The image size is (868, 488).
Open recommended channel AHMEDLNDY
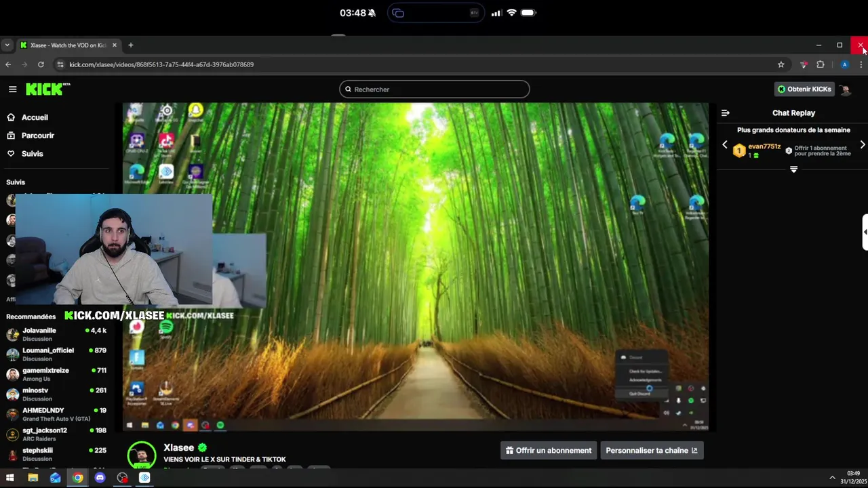pyautogui.click(x=57, y=413)
